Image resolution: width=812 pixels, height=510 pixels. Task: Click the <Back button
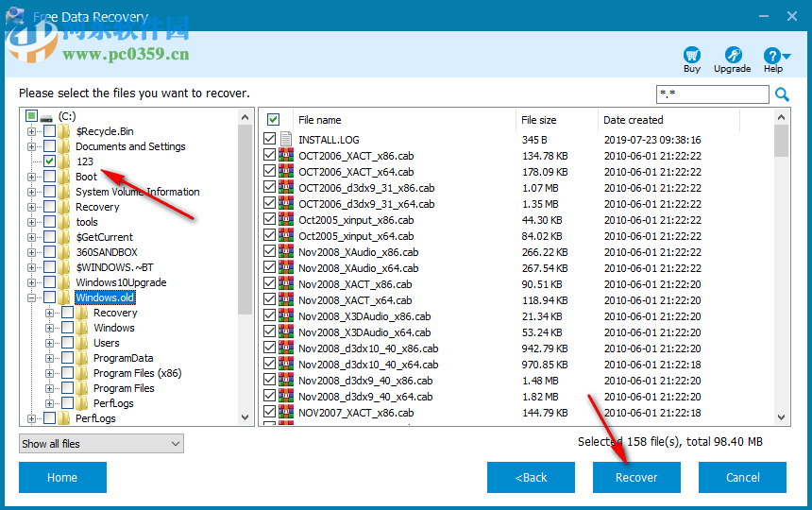531,477
